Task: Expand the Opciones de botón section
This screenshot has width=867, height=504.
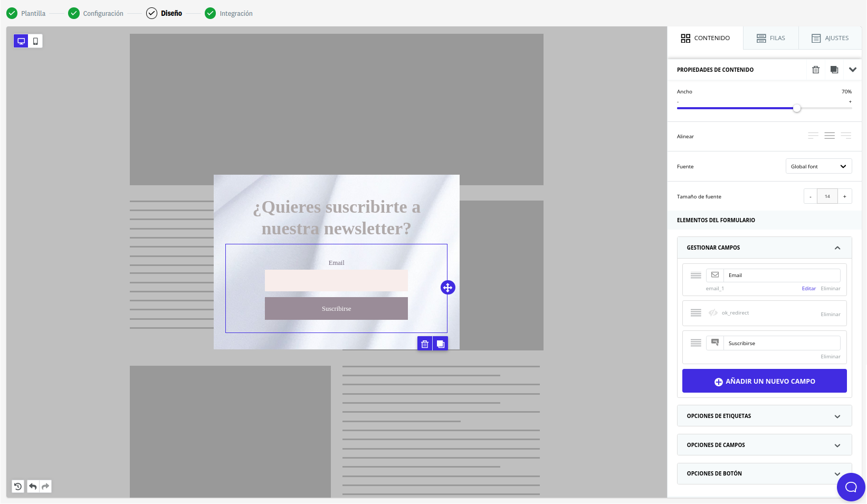Action: pos(764,473)
